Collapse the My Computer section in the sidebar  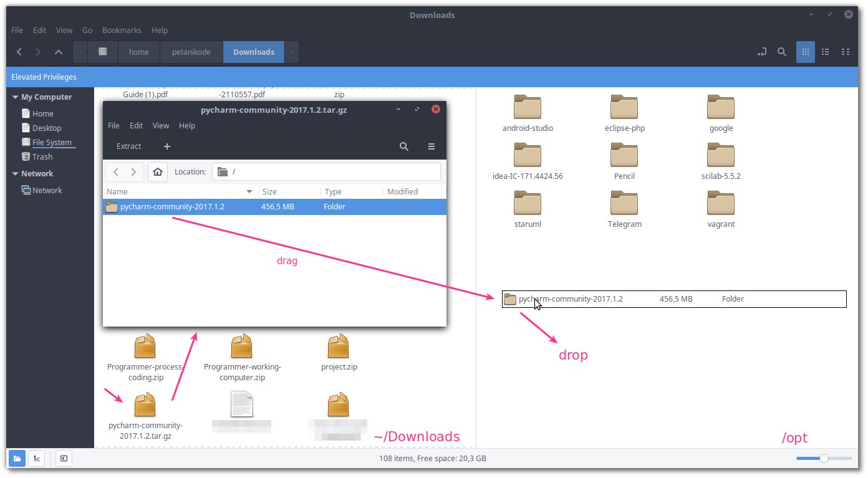15,97
